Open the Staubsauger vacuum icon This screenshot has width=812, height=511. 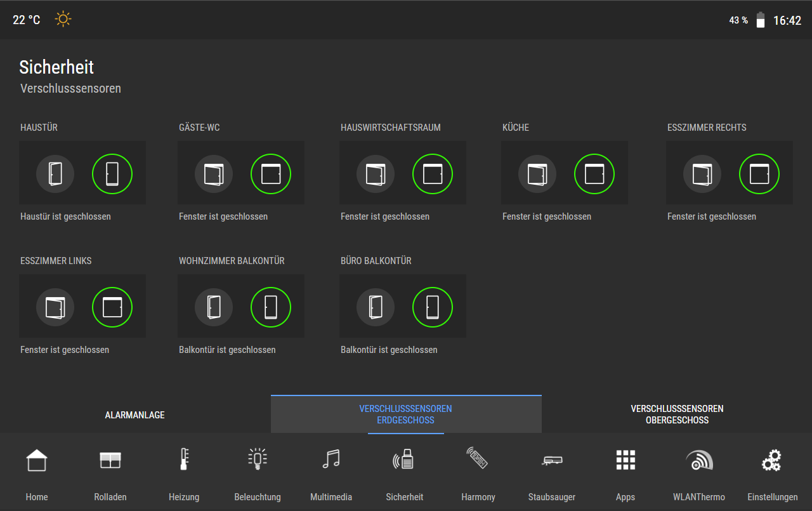click(552, 460)
